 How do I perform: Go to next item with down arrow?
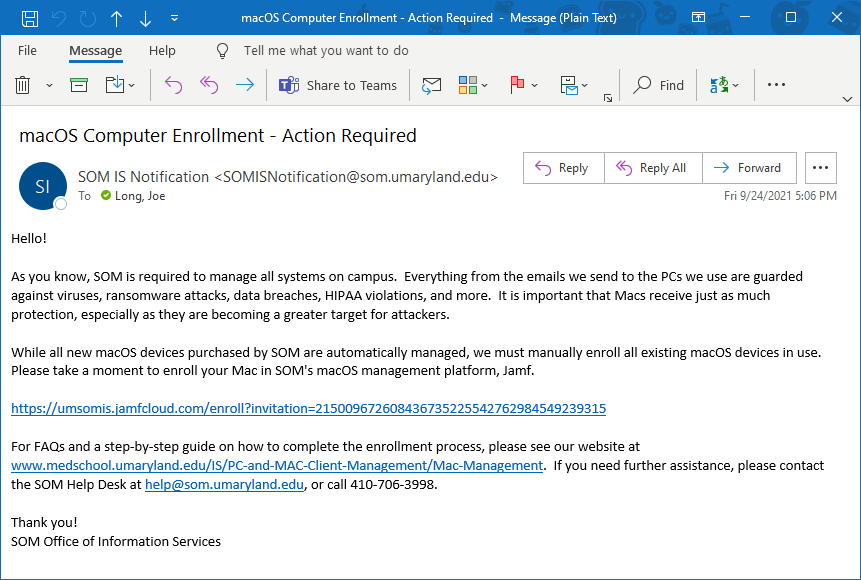click(x=146, y=18)
